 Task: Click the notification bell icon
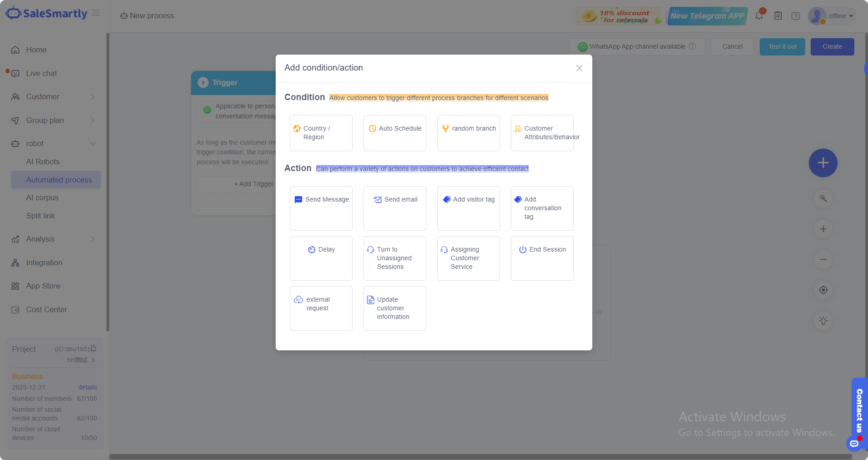pos(759,16)
